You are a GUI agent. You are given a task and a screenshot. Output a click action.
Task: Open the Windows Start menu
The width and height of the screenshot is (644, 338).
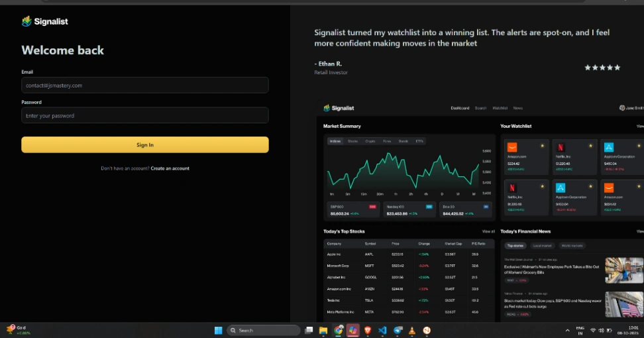[x=218, y=330]
